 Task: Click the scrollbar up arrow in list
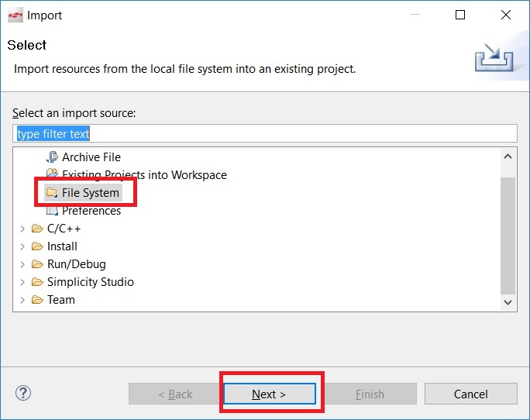pyautogui.click(x=508, y=157)
